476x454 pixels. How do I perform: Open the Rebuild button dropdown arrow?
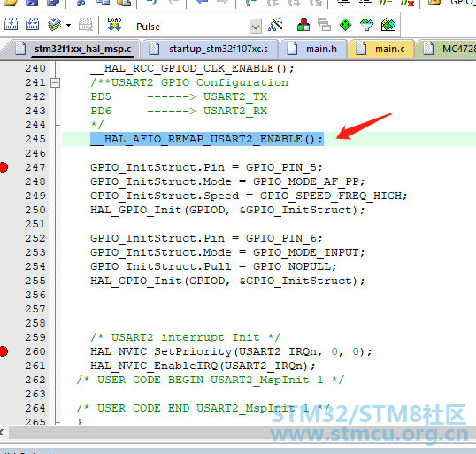pyautogui.click(x=69, y=25)
